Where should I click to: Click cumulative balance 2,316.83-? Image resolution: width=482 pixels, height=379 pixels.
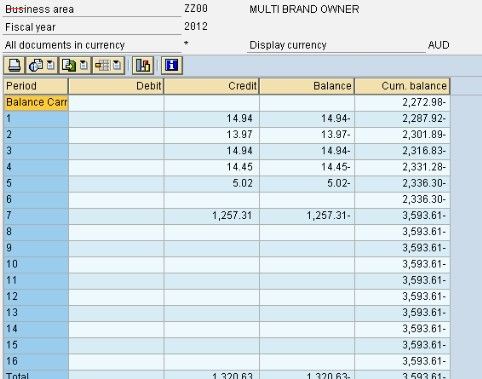point(402,151)
